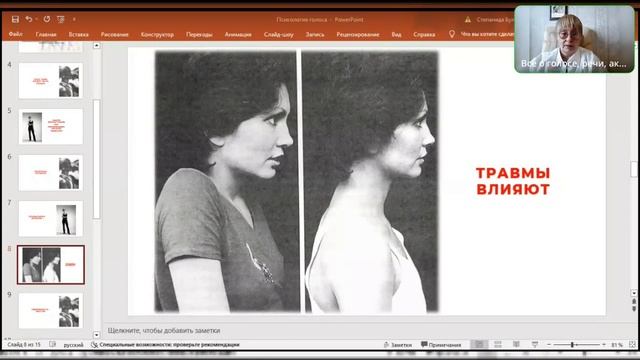Click the 81% zoom level

[x=616, y=345]
